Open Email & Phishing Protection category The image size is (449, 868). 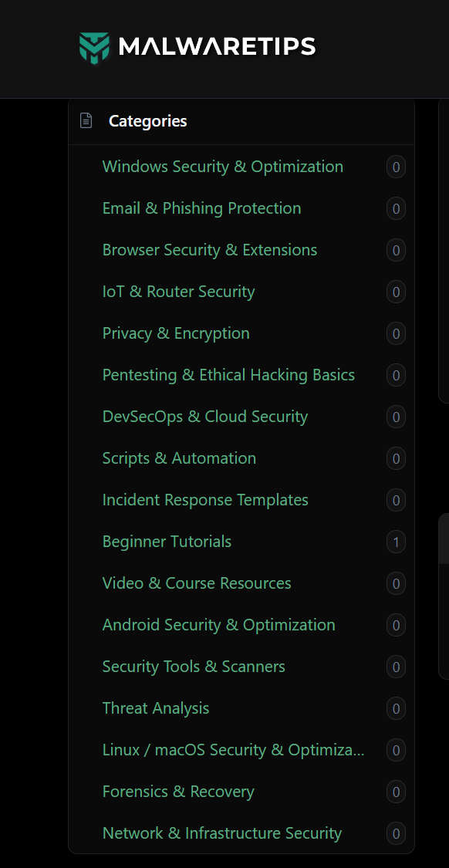201,208
